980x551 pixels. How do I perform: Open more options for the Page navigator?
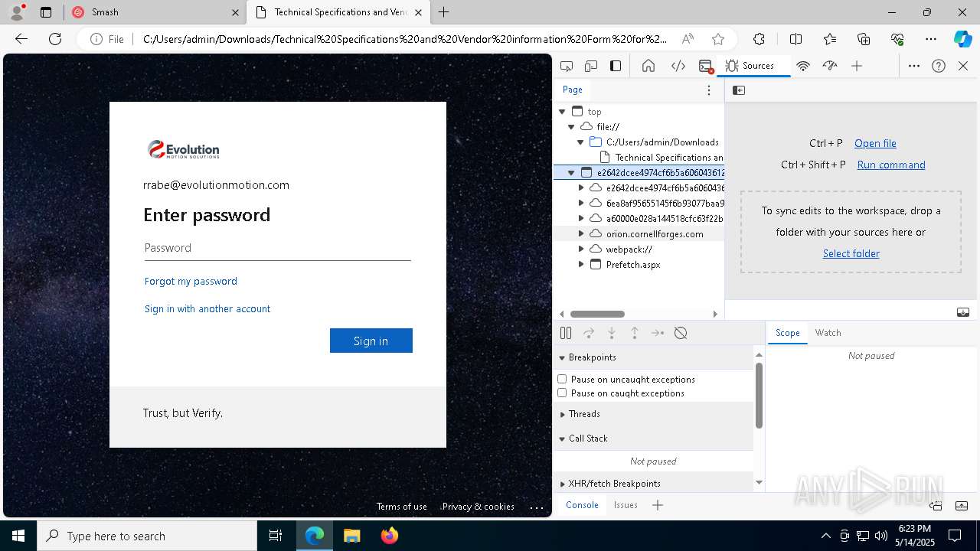click(x=709, y=90)
